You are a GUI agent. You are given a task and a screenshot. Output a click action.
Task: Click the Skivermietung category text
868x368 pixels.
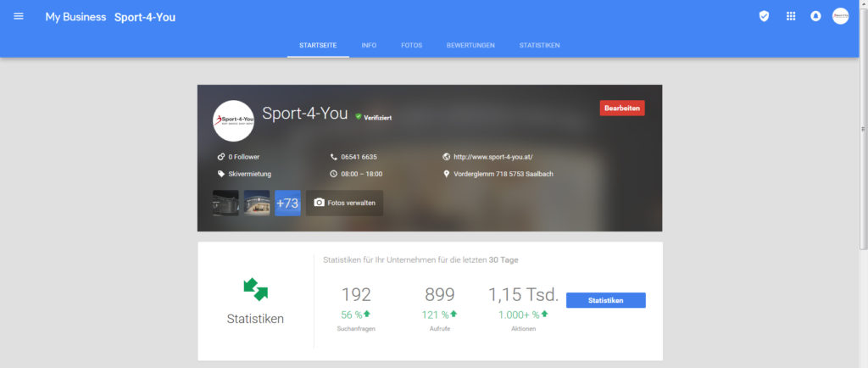[x=250, y=174]
